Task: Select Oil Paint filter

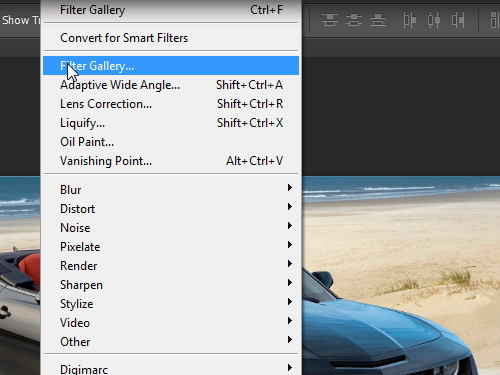Action: [x=171, y=142]
